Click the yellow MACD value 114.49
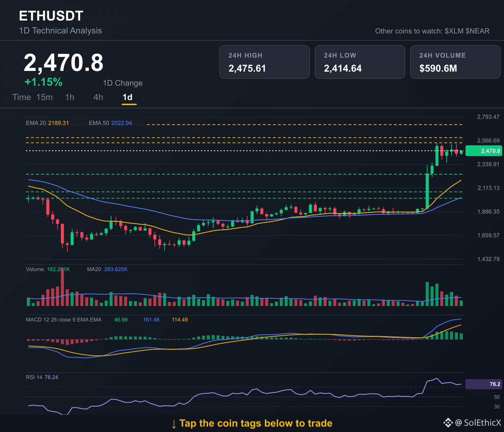Image resolution: width=504 pixels, height=432 pixels. point(180,320)
